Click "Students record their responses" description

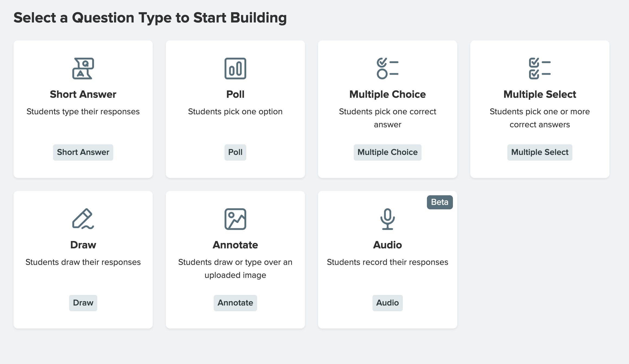tap(387, 262)
